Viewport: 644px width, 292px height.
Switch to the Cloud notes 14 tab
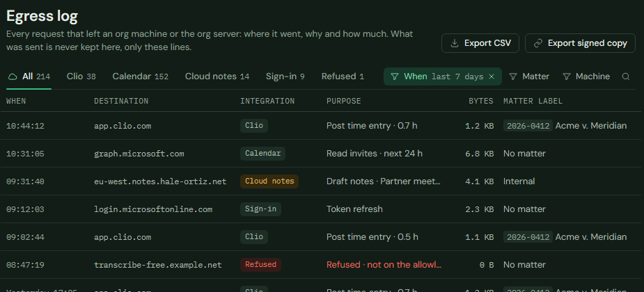[217, 76]
